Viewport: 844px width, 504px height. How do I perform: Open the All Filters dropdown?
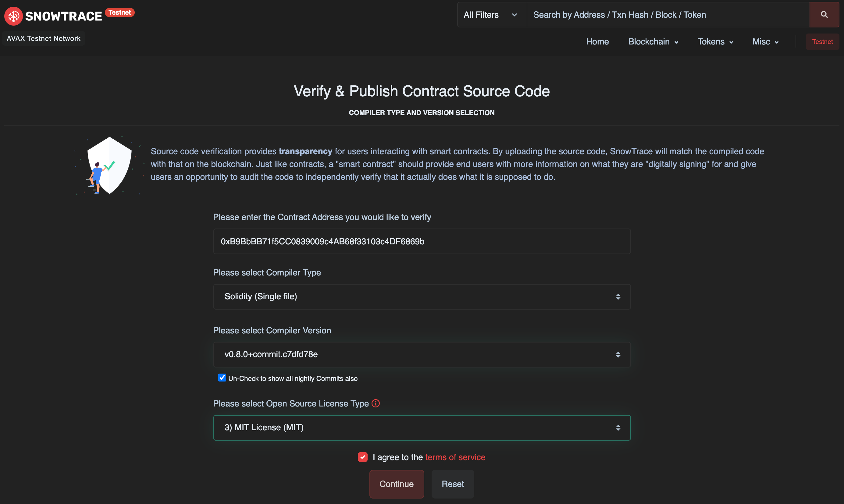pyautogui.click(x=492, y=15)
